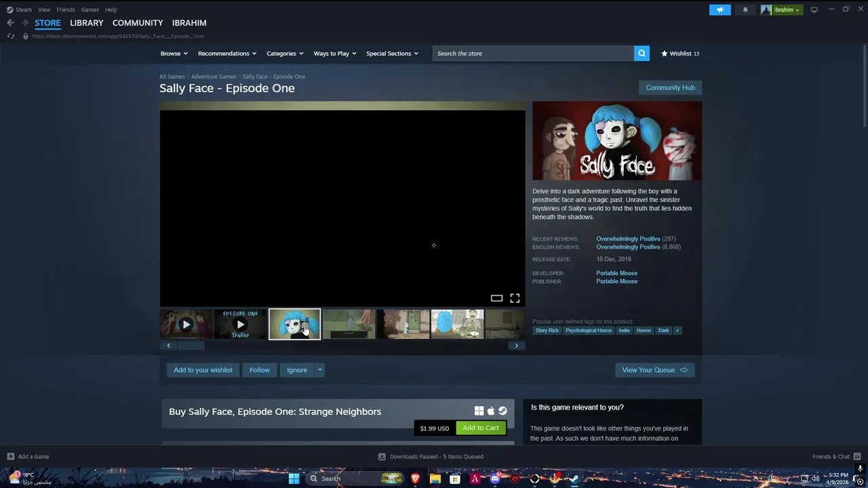Image resolution: width=868 pixels, height=488 pixels.
Task: Open the Friends menu
Action: point(66,9)
